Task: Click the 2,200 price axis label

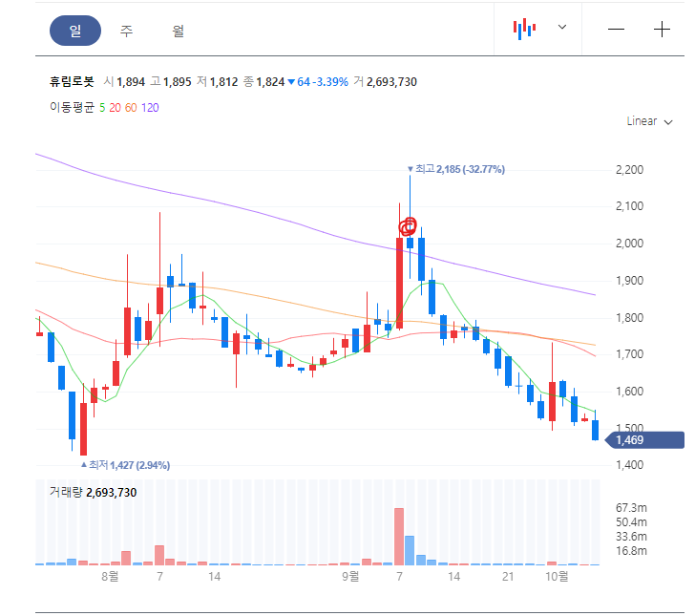Action: [x=629, y=169]
